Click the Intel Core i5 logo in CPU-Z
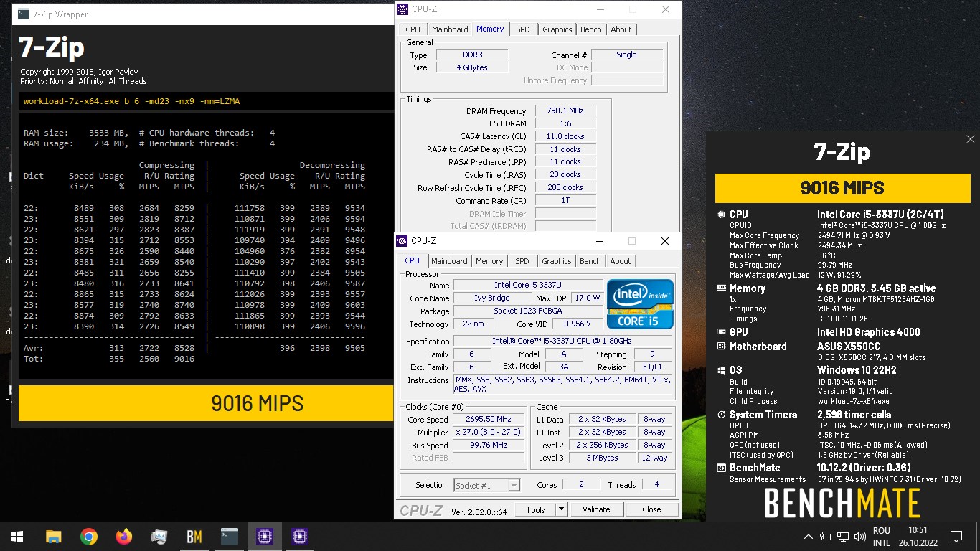Image resolution: width=980 pixels, height=551 pixels. [640, 304]
